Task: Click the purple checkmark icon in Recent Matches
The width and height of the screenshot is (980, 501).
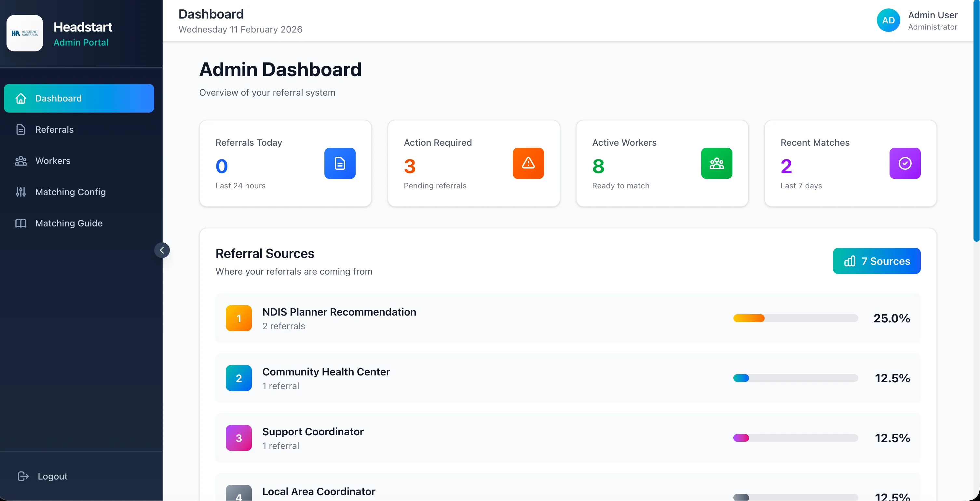Action: tap(905, 163)
